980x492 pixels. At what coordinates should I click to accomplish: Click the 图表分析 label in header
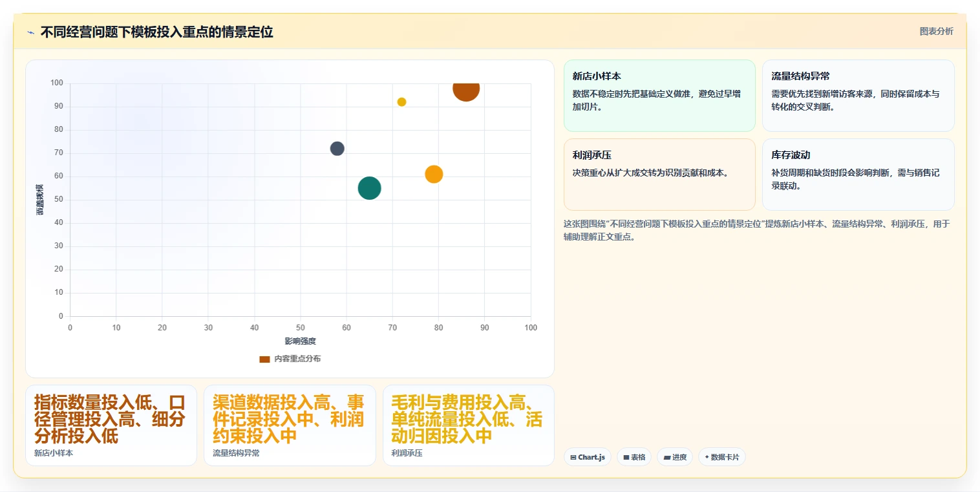936,31
